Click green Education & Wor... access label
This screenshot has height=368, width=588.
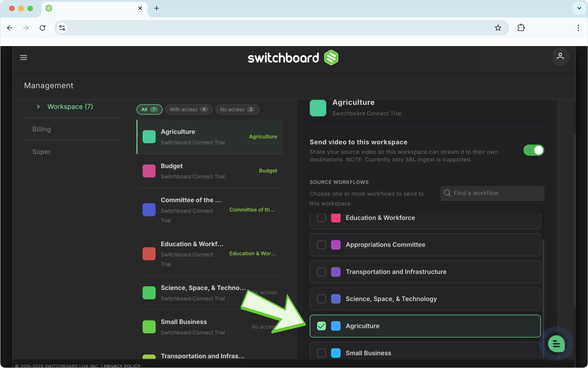click(253, 253)
